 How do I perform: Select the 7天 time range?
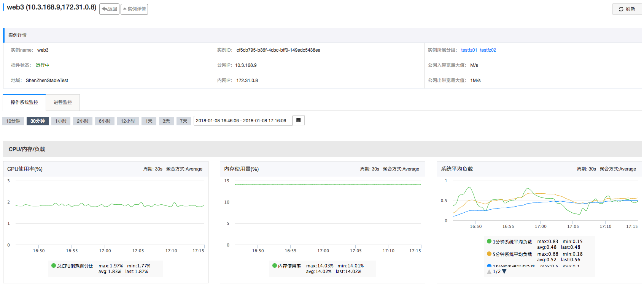point(184,121)
